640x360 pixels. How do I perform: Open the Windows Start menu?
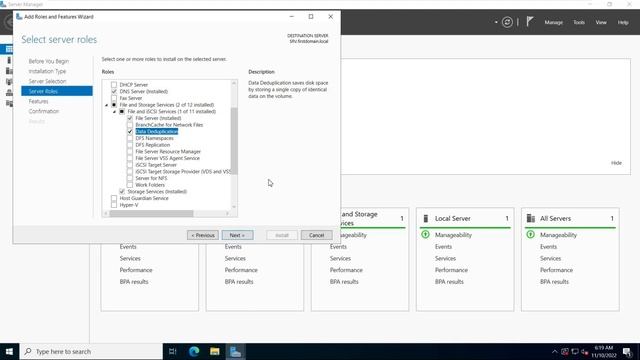[9, 351]
